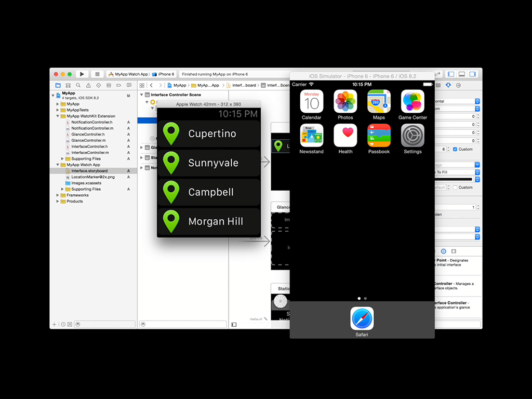Stop the running app with the Stop button
The image size is (532, 399).
tap(97, 74)
